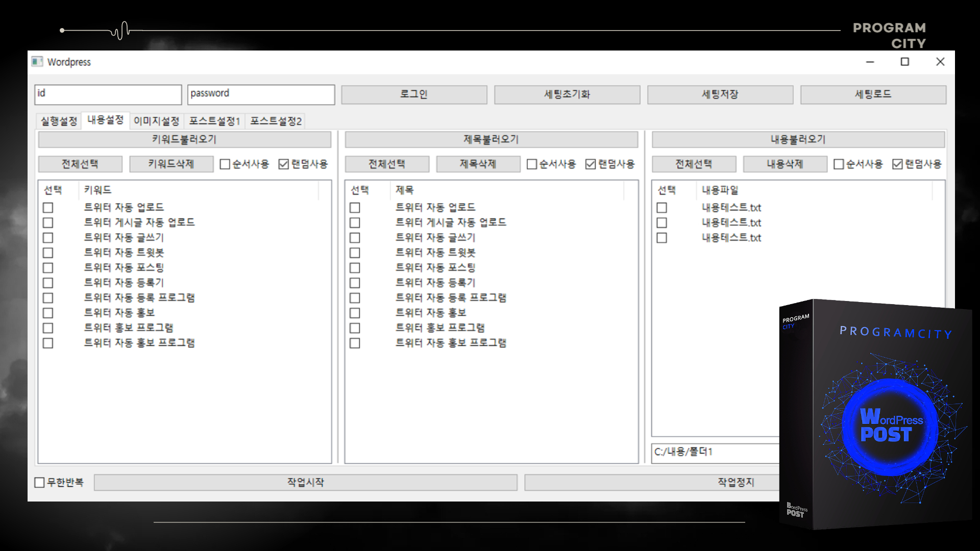The height and width of the screenshot is (551, 980).
Task: Click the 세팅초기화 button
Action: click(x=567, y=94)
